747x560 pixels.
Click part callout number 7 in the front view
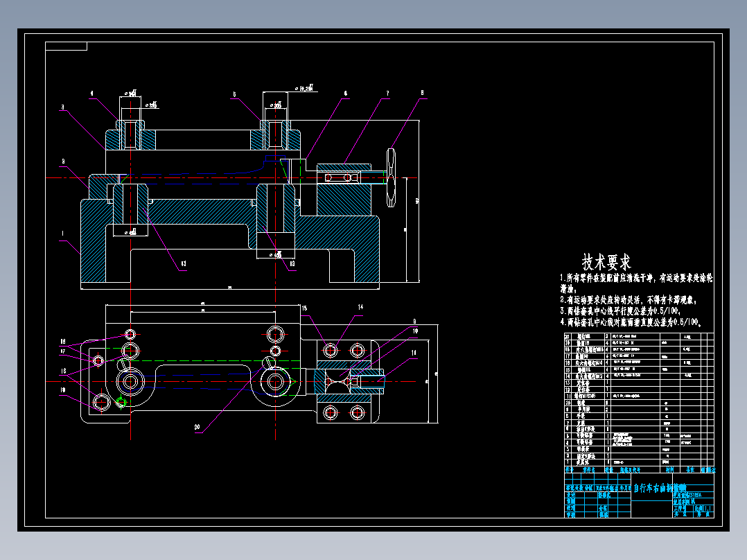[x=387, y=94]
